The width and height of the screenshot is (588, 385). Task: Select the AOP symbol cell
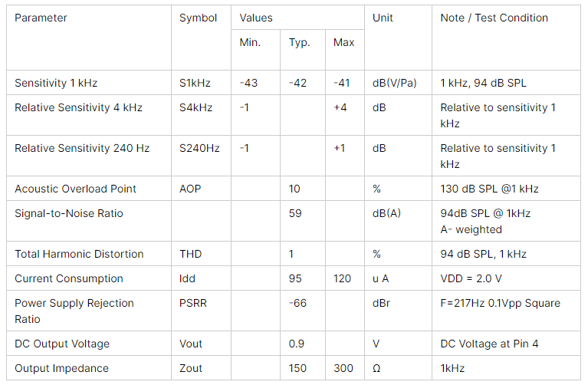[190, 189]
